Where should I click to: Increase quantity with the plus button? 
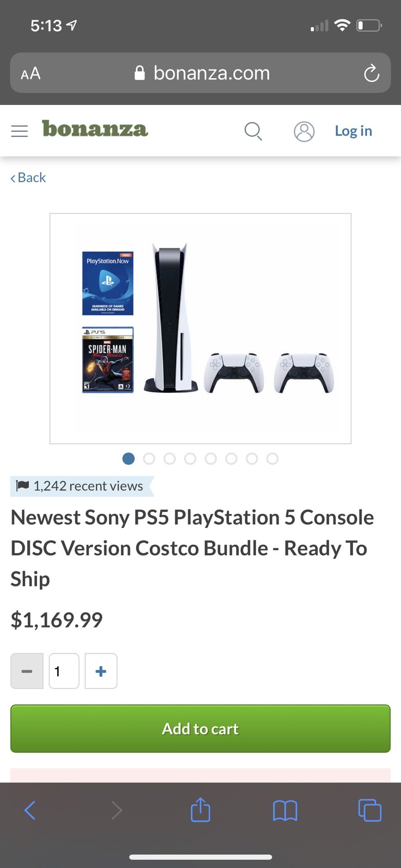point(101,671)
